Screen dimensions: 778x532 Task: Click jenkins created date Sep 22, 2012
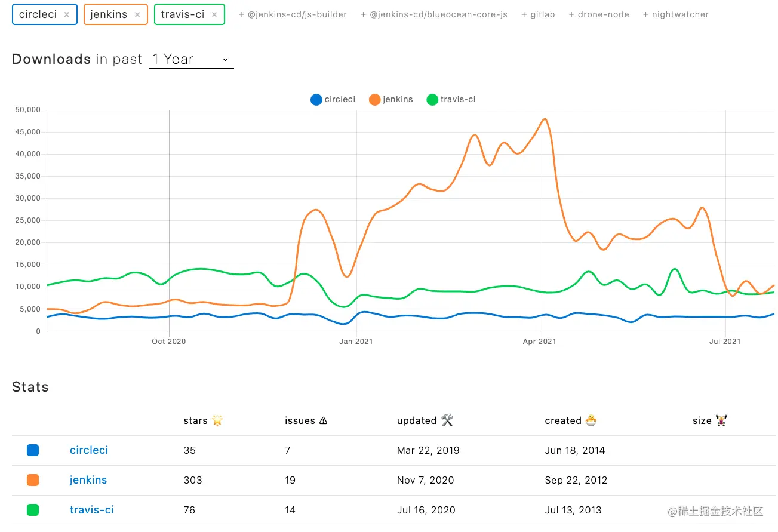coord(576,480)
